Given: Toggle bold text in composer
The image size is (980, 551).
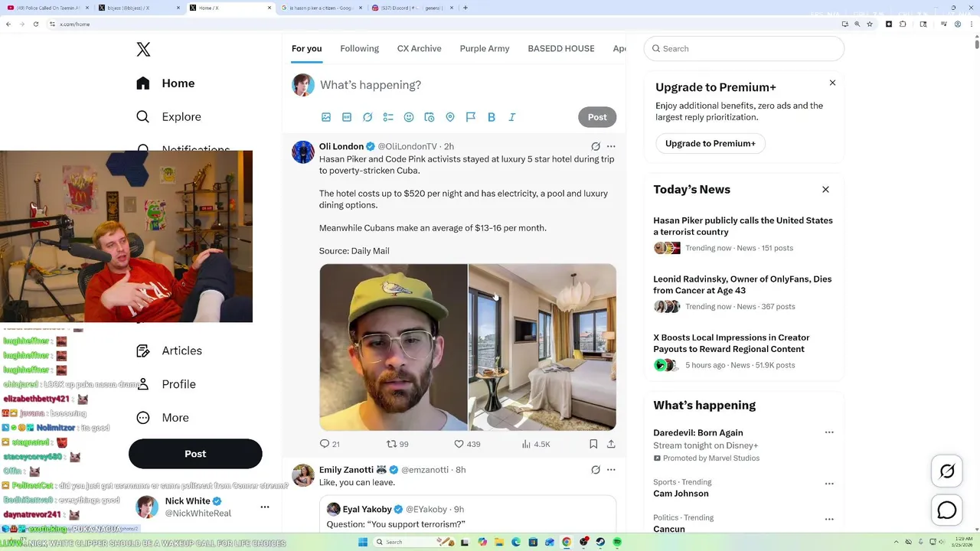Looking at the screenshot, I should (492, 117).
